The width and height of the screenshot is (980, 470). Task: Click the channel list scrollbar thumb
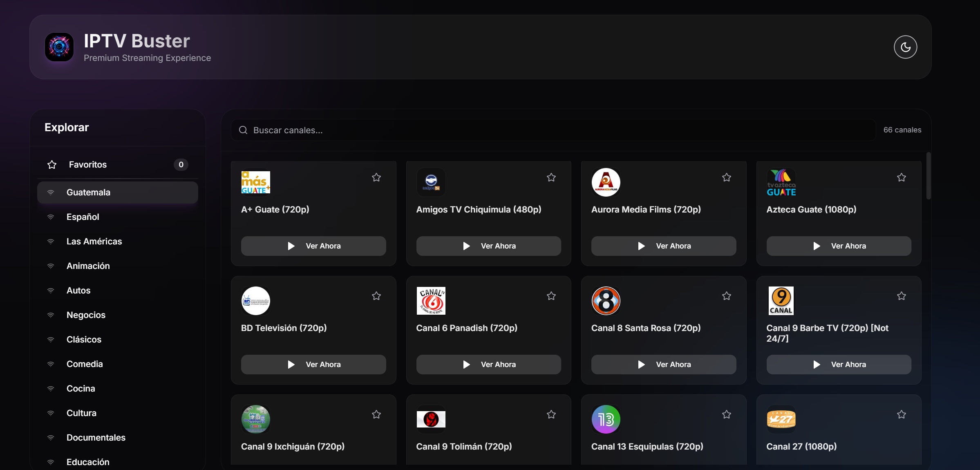pos(928,176)
